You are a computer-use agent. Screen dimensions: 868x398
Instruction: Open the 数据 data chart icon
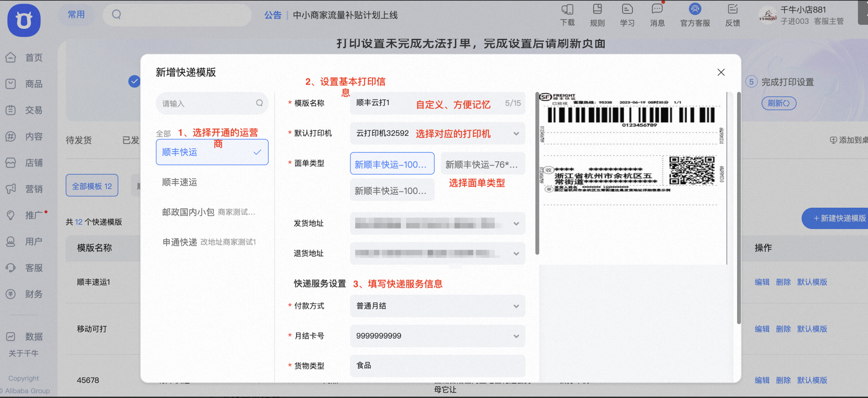[10, 336]
